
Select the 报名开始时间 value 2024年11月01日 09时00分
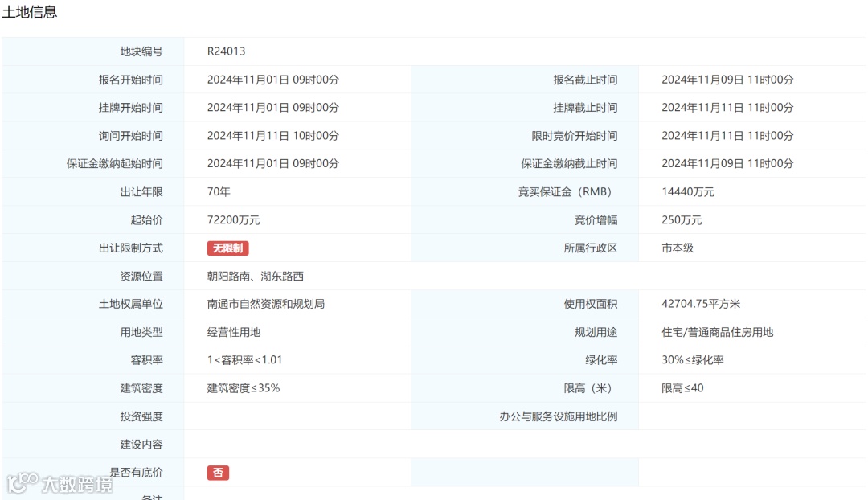point(273,80)
